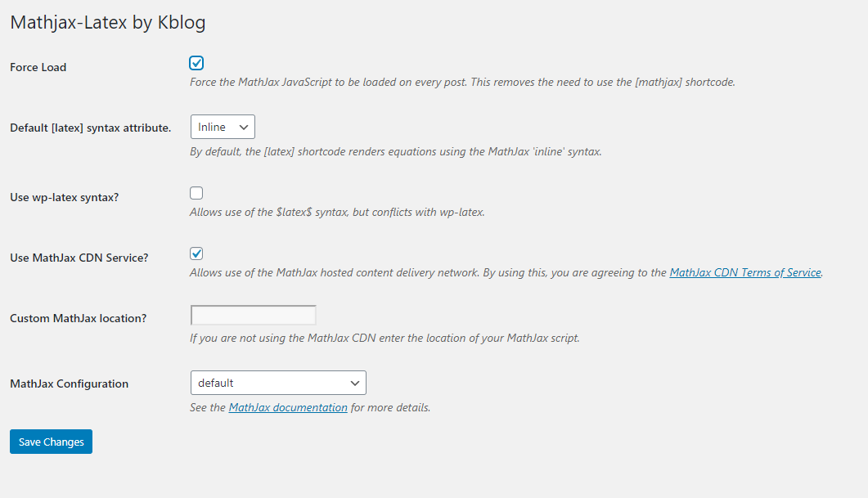Screen dimensions: 868x498
Task: Open the Inline syntax attribute dropdown
Action: pyautogui.click(x=223, y=127)
